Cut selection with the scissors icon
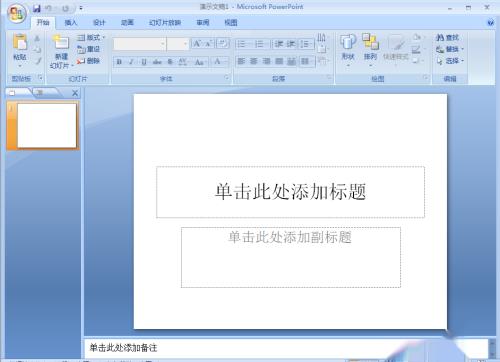 37,39
